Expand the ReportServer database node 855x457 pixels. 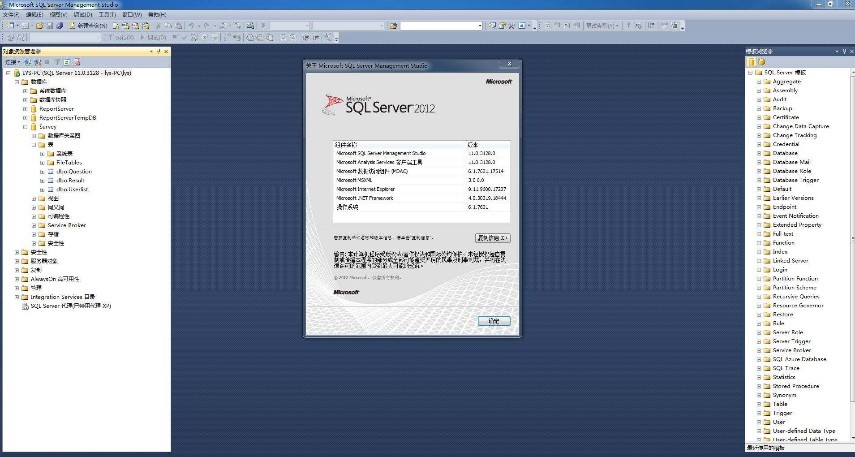click(25, 109)
